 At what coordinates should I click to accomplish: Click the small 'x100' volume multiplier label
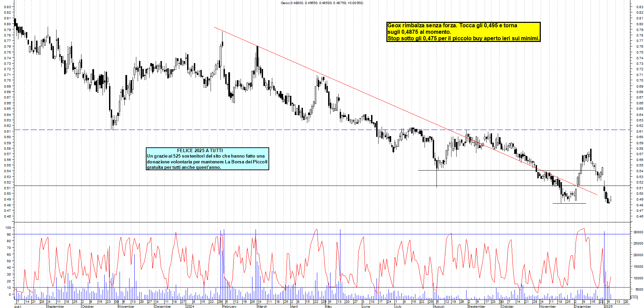click(x=634, y=297)
